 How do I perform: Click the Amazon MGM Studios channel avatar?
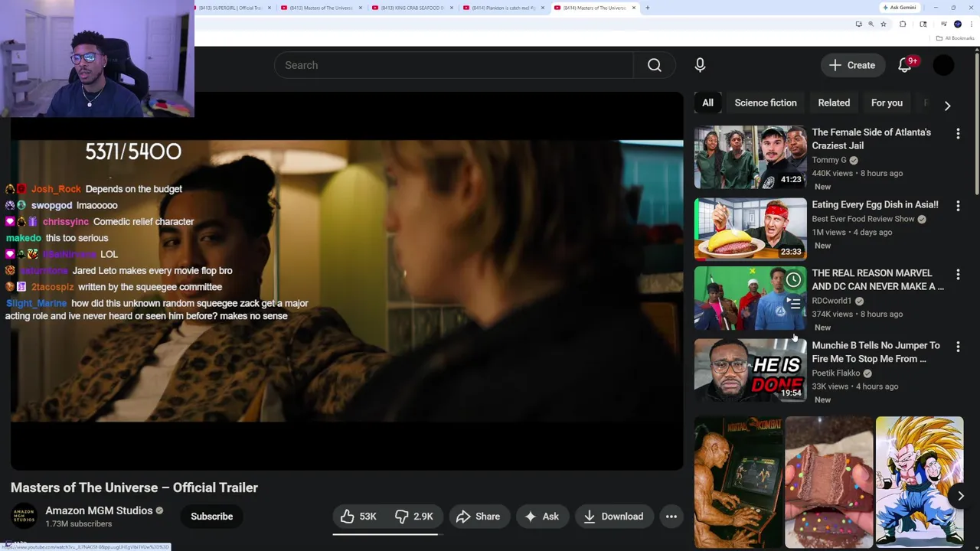pyautogui.click(x=24, y=517)
